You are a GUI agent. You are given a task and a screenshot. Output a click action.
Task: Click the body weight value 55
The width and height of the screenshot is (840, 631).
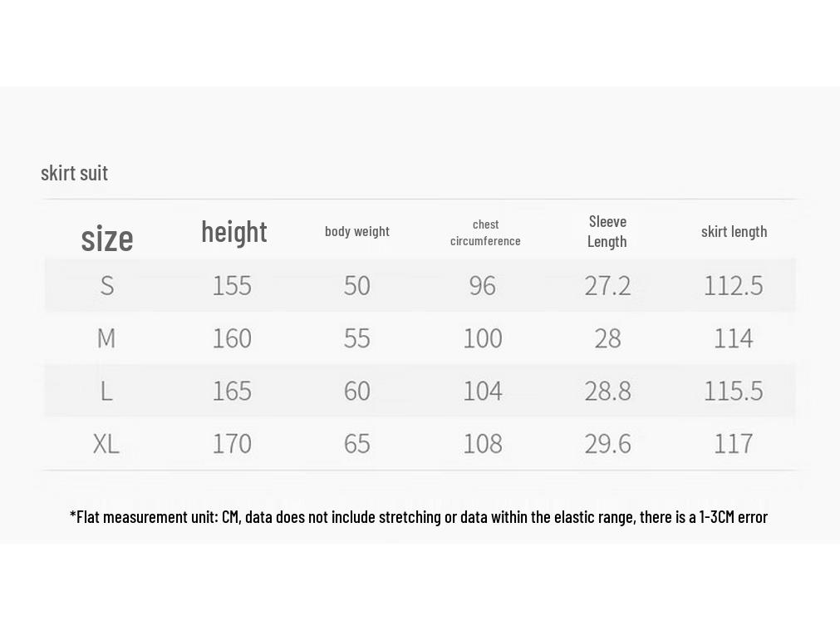pyautogui.click(x=356, y=338)
